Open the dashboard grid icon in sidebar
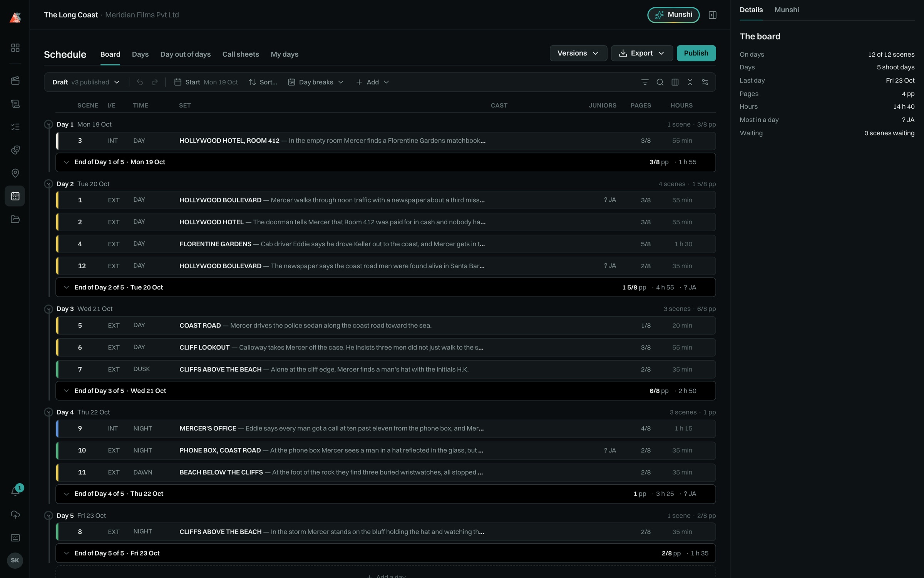The height and width of the screenshot is (578, 924). click(x=15, y=48)
